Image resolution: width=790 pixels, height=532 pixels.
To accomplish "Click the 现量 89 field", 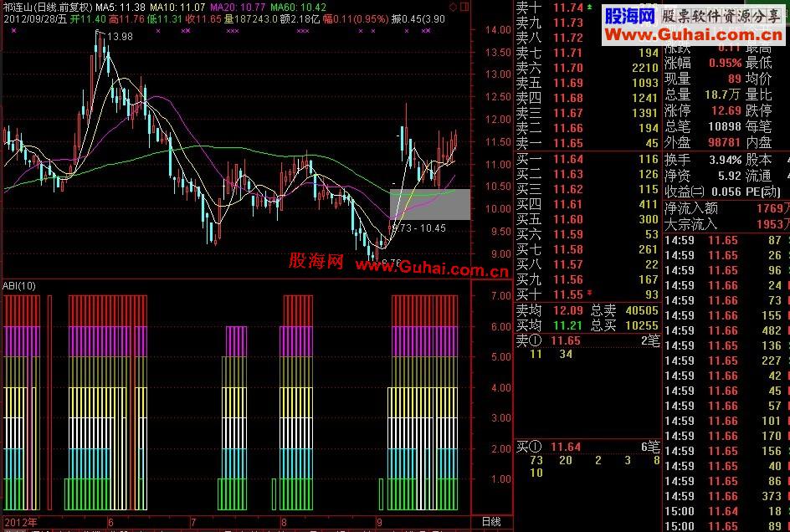I will pos(703,79).
